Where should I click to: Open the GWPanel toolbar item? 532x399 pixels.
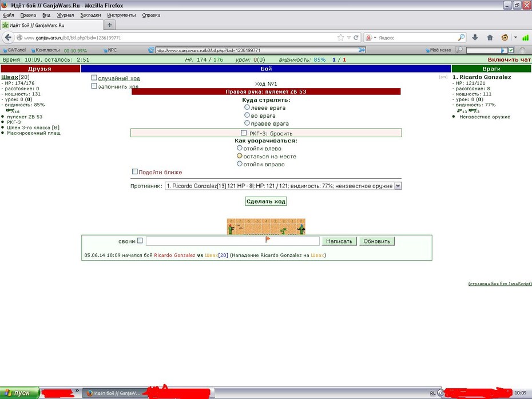14,50
